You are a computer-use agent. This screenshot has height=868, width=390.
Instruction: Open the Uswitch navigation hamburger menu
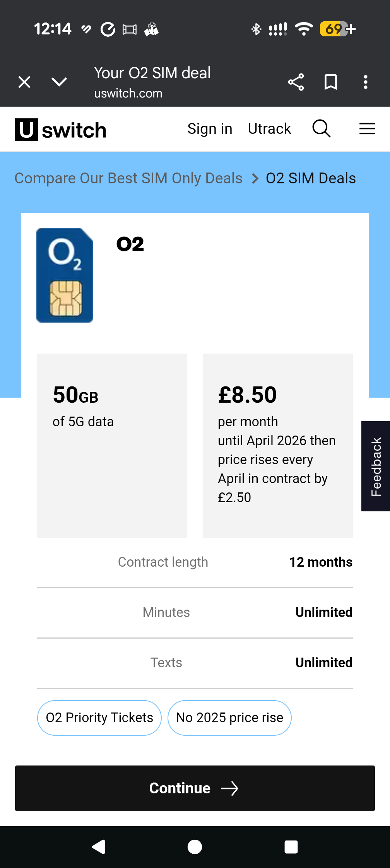(367, 129)
